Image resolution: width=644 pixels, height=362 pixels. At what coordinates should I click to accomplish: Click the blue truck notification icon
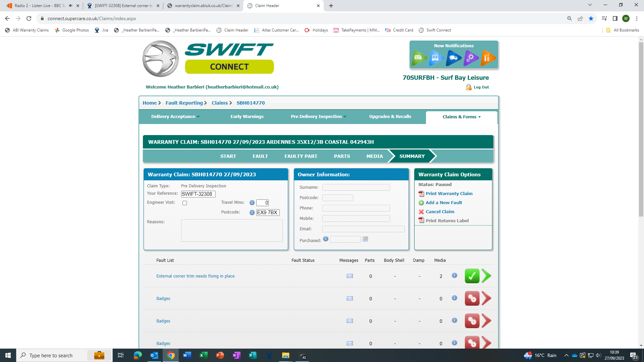(453, 58)
